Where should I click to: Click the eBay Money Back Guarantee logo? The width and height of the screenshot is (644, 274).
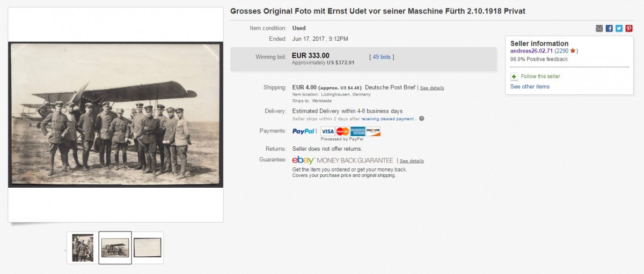343,160
